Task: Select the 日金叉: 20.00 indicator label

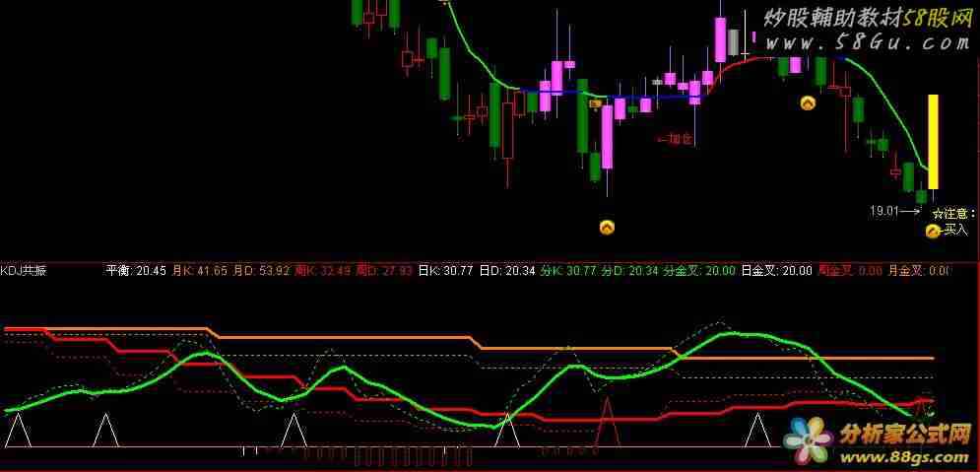Action: pos(776,270)
